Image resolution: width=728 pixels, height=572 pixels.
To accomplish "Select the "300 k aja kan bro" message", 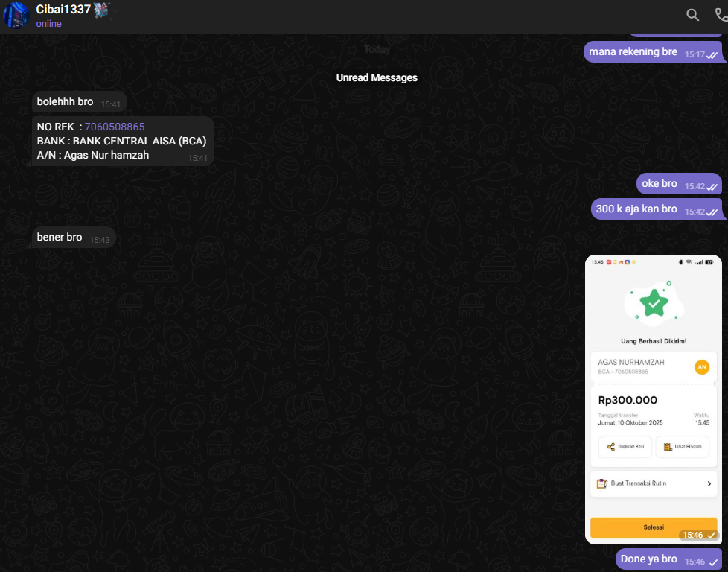I will (637, 209).
